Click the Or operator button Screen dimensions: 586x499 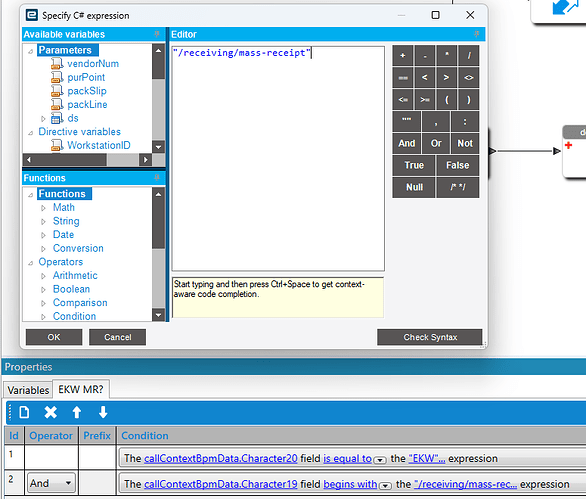(x=436, y=144)
